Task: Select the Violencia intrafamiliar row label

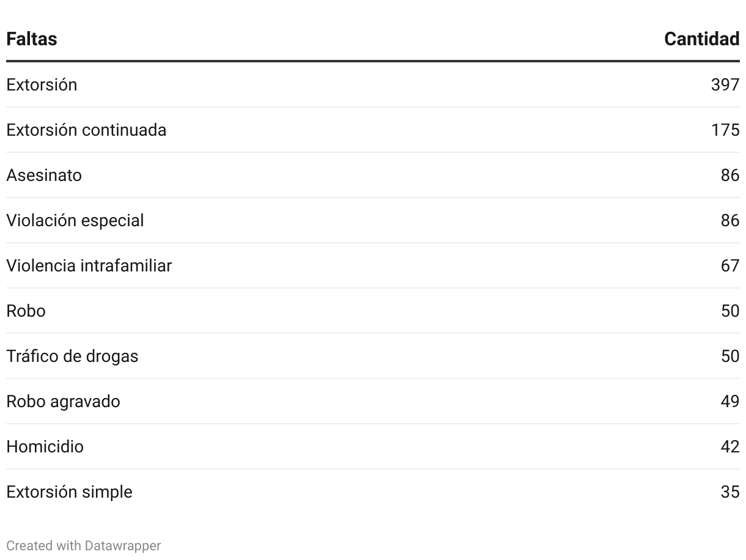Action: click(x=89, y=265)
